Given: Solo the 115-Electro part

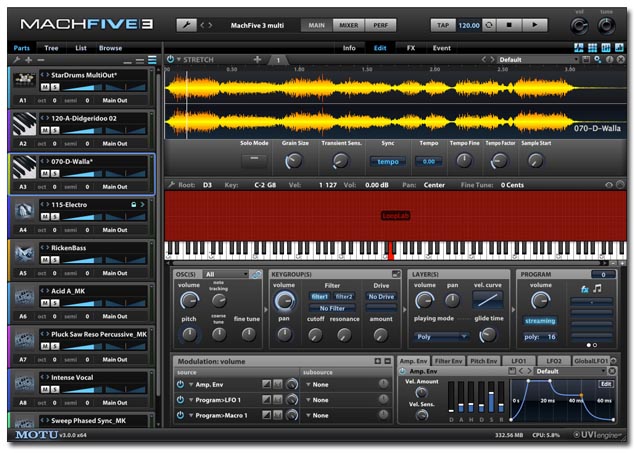Looking at the screenshot, I should pos(55,217).
